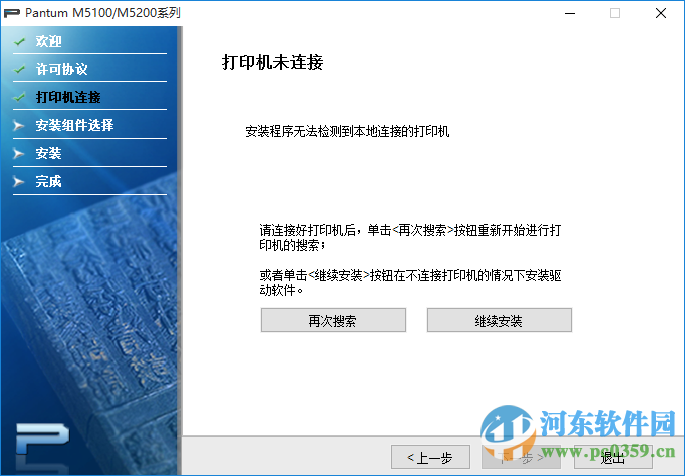
Task: Close the installer window
Action: (x=661, y=13)
